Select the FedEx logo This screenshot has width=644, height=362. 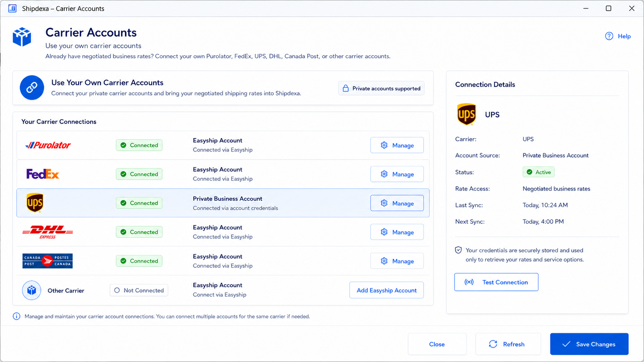(43, 174)
